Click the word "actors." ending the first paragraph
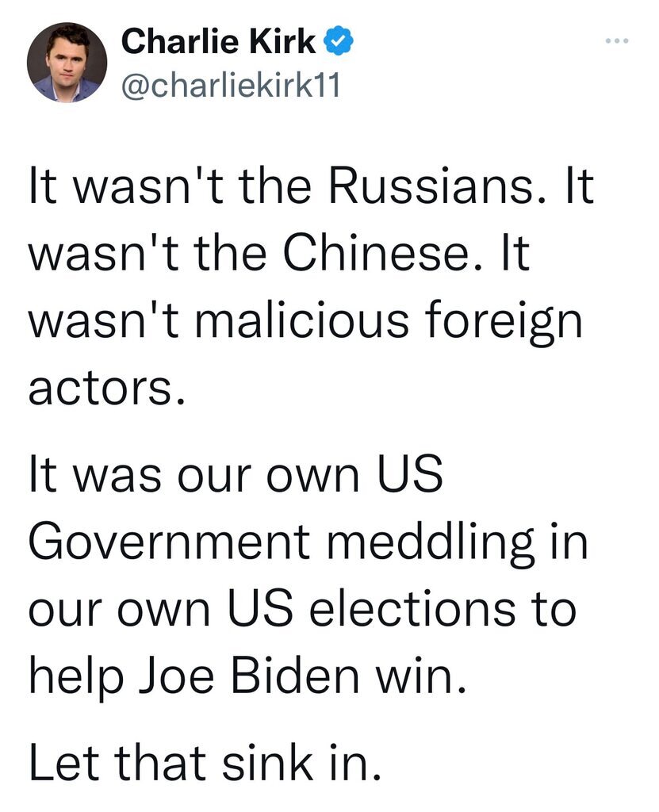This screenshot has width=659, height=812. click(107, 388)
